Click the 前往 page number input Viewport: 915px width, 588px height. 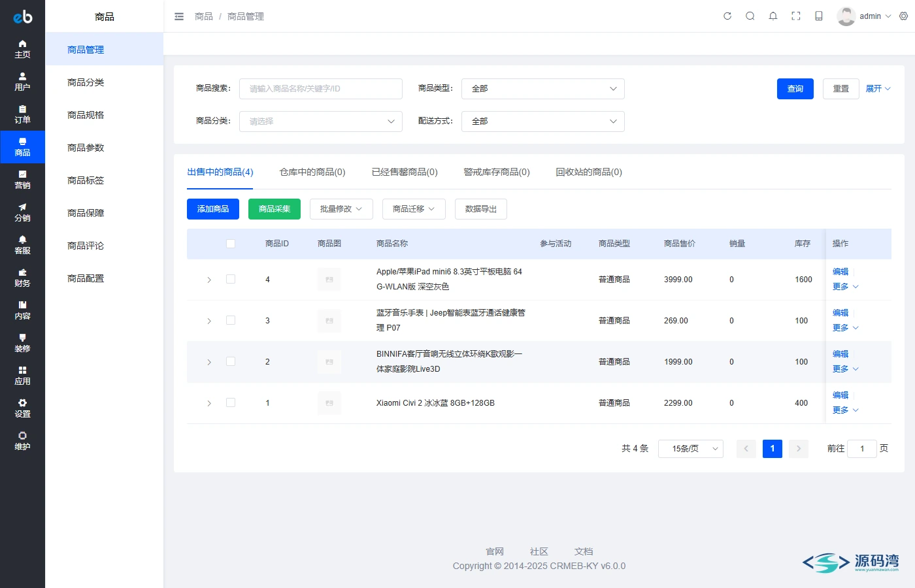tap(862, 449)
